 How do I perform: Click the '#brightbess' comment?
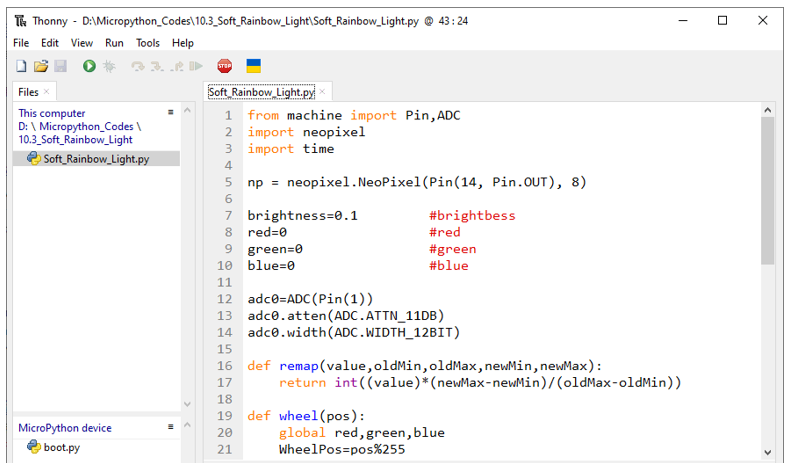coord(472,216)
